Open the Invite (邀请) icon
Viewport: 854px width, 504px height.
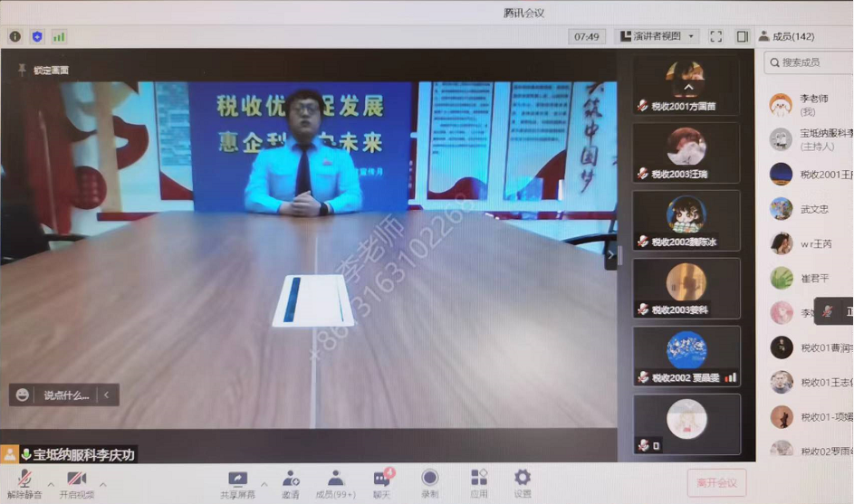point(291,483)
